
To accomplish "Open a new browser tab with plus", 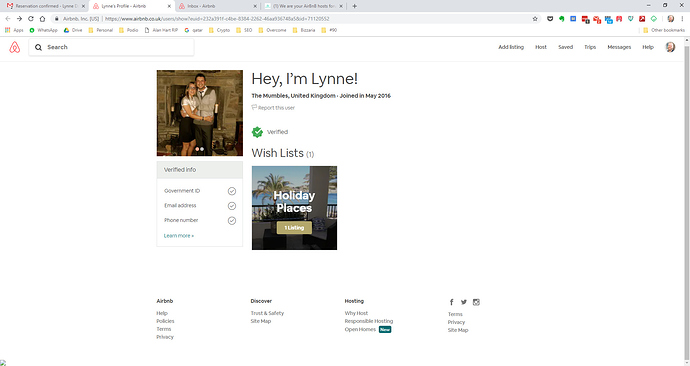I will click(355, 6).
